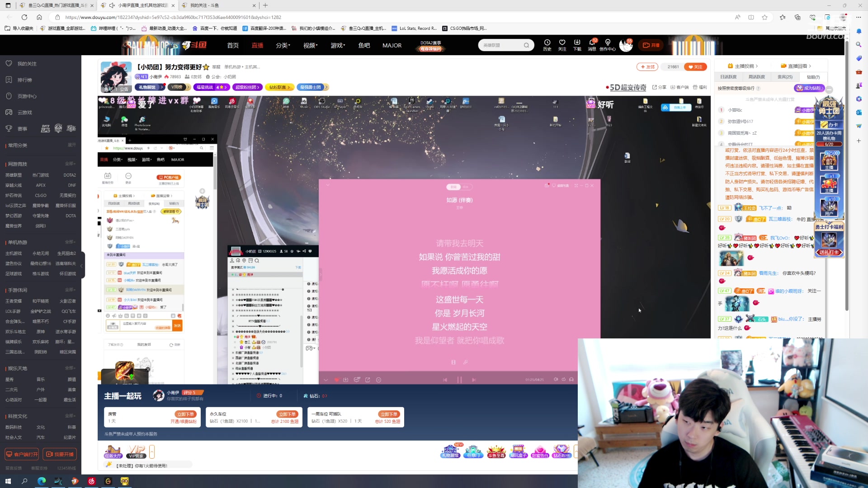
Task: Switch to the 钻粉(7) ranking tab
Action: [x=813, y=77]
